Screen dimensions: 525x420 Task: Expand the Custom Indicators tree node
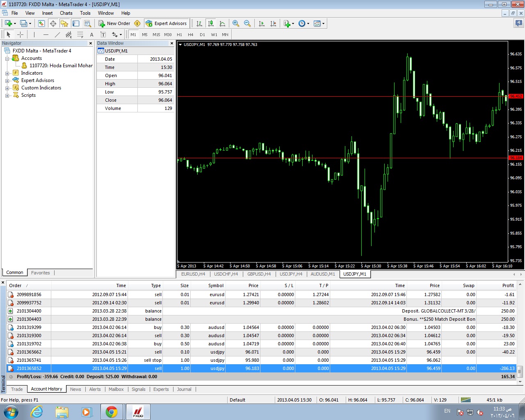tap(7, 88)
